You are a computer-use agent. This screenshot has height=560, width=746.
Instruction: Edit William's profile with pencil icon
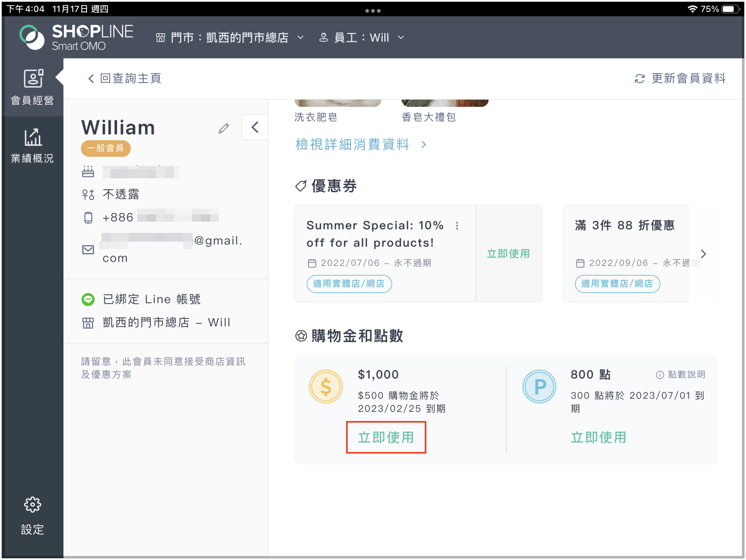tap(224, 128)
